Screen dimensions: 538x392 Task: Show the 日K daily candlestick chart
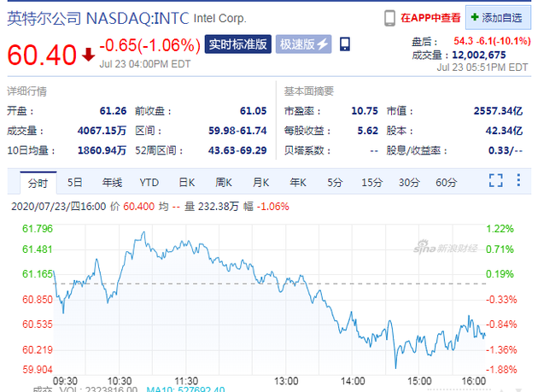coord(186,182)
